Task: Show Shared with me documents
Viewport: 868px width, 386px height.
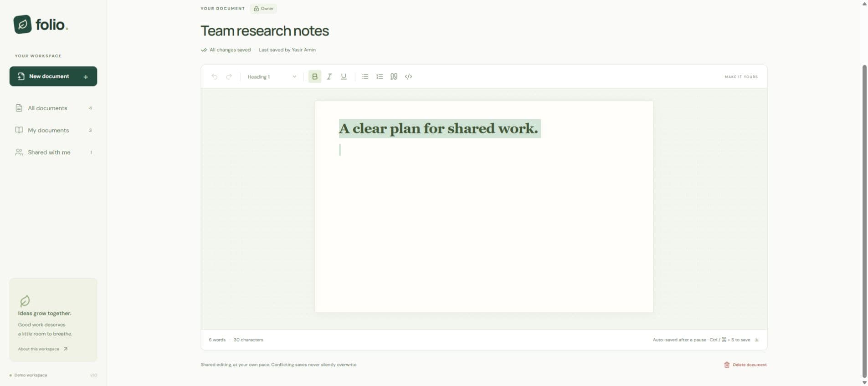Action: [53, 152]
